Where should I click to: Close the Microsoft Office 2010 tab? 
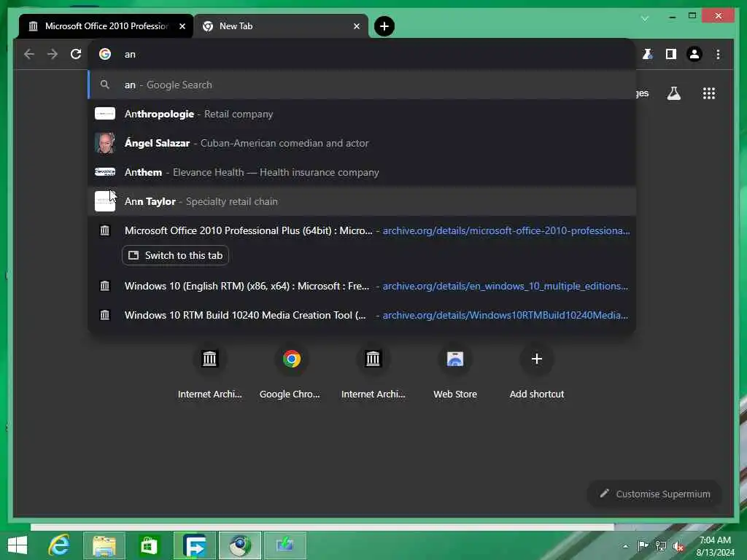point(182,26)
